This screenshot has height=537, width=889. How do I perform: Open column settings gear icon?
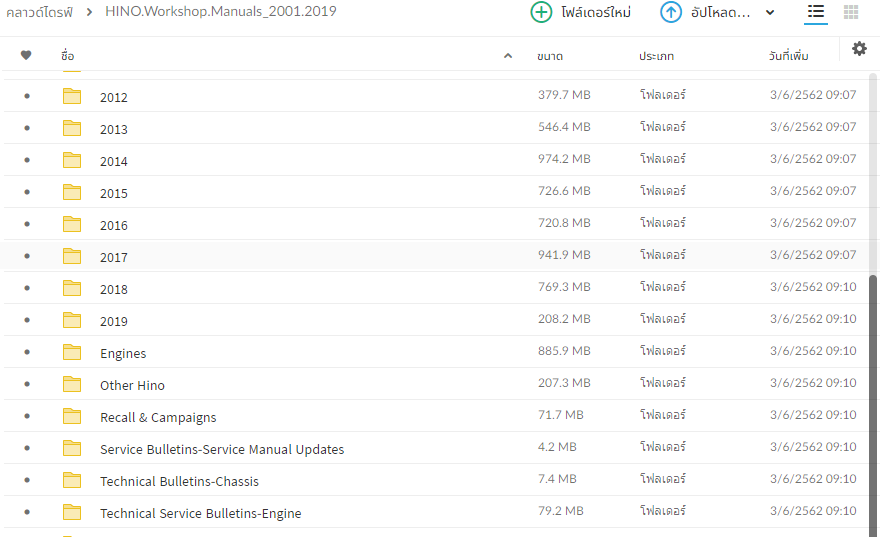pos(860,49)
